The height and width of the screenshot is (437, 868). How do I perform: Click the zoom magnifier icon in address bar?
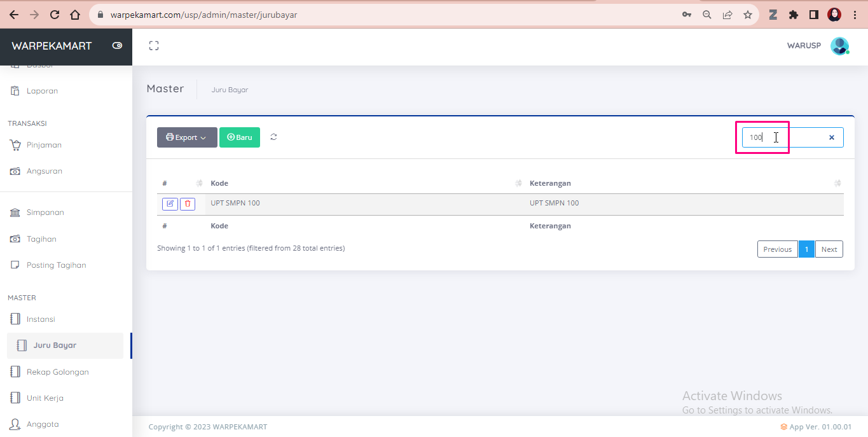coord(706,15)
